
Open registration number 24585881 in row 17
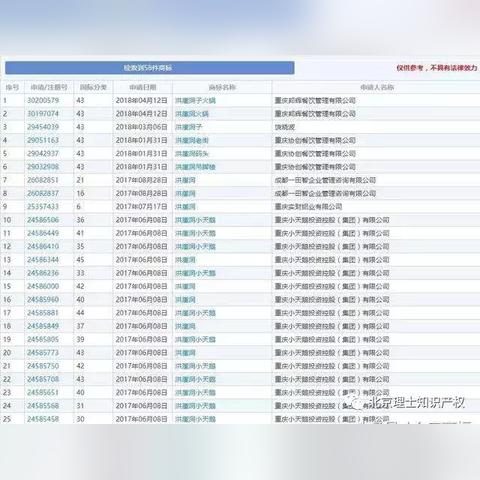tap(43, 313)
